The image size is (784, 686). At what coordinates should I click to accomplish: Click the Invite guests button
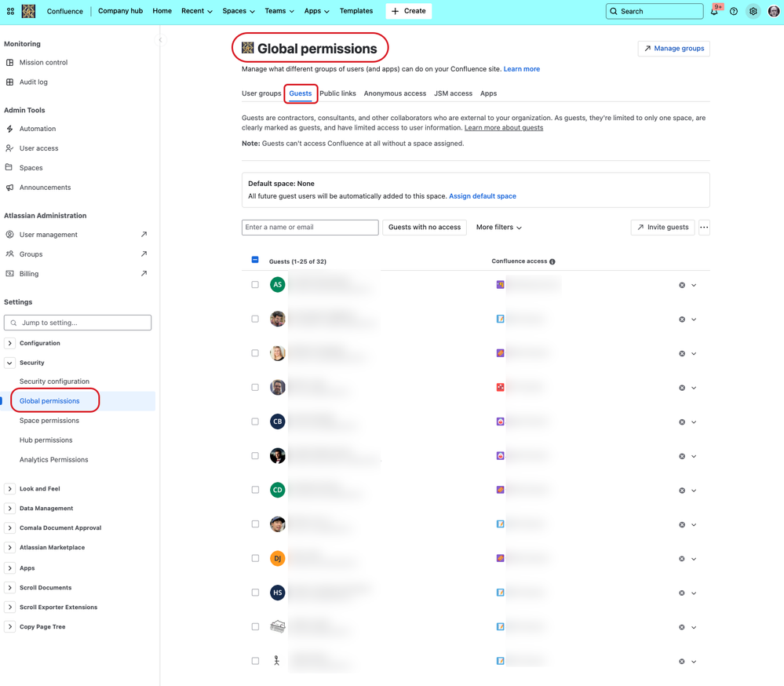click(662, 227)
